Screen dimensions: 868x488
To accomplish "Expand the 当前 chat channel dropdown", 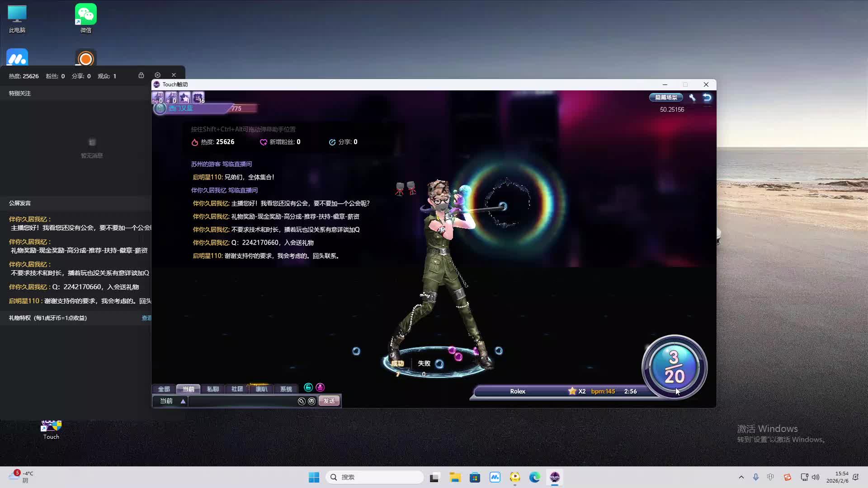I will tap(183, 401).
